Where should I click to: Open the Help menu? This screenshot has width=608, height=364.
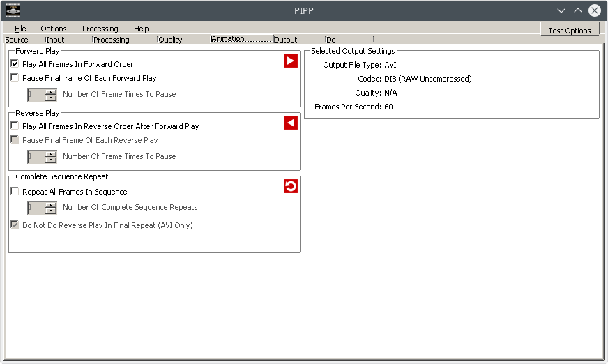tap(141, 29)
